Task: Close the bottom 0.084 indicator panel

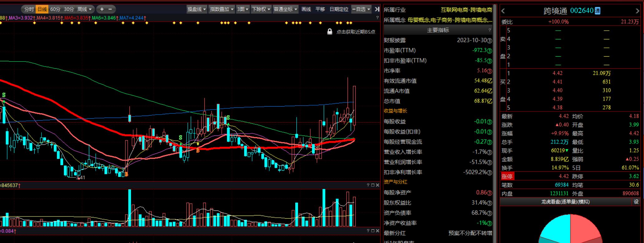Action: point(377,231)
